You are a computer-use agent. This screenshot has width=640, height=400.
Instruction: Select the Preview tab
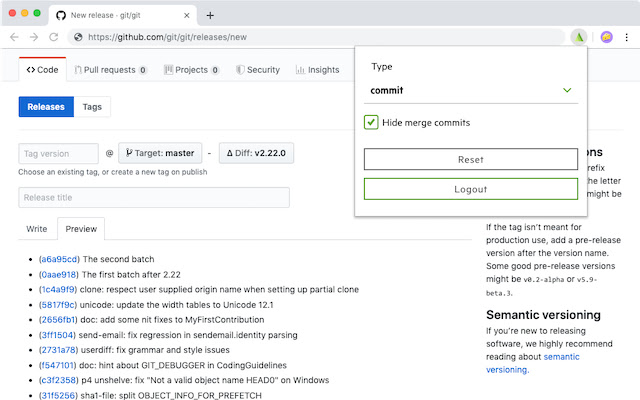tap(81, 229)
